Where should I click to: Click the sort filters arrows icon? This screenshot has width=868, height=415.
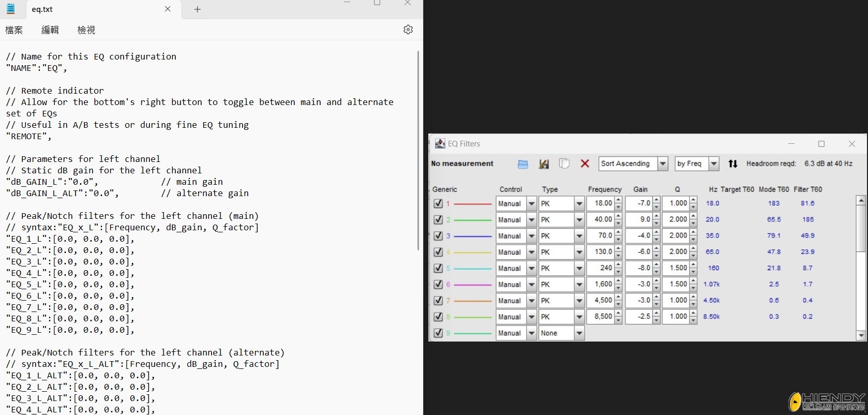click(732, 164)
